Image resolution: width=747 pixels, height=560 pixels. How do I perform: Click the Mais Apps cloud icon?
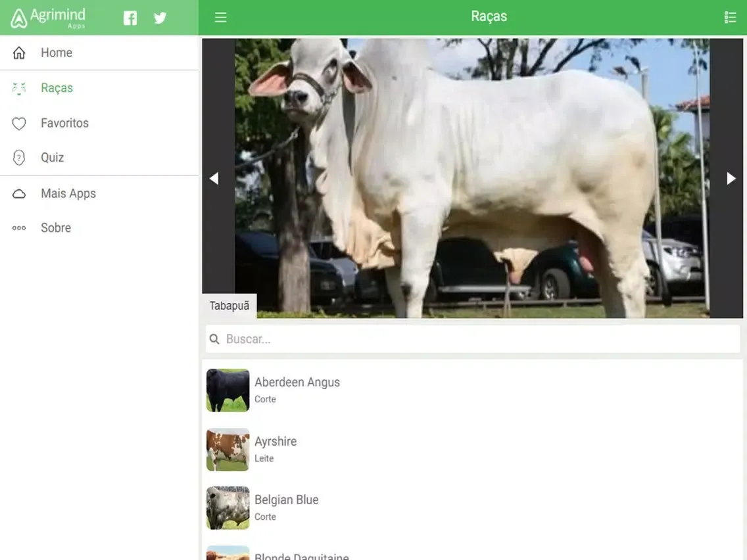pyautogui.click(x=19, y=194)
